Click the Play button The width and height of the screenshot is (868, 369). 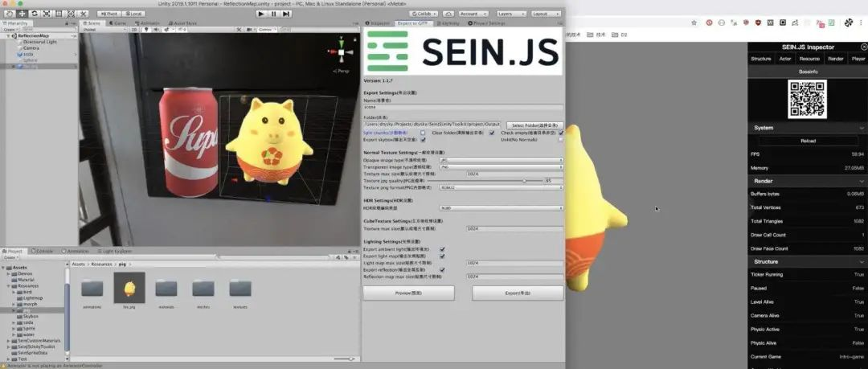(261, 14)
